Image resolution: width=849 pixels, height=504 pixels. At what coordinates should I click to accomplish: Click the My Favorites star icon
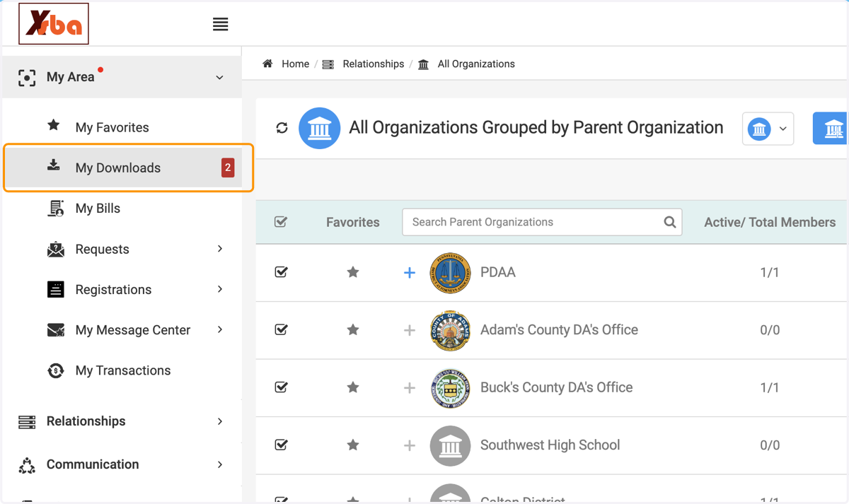(54, 126)
